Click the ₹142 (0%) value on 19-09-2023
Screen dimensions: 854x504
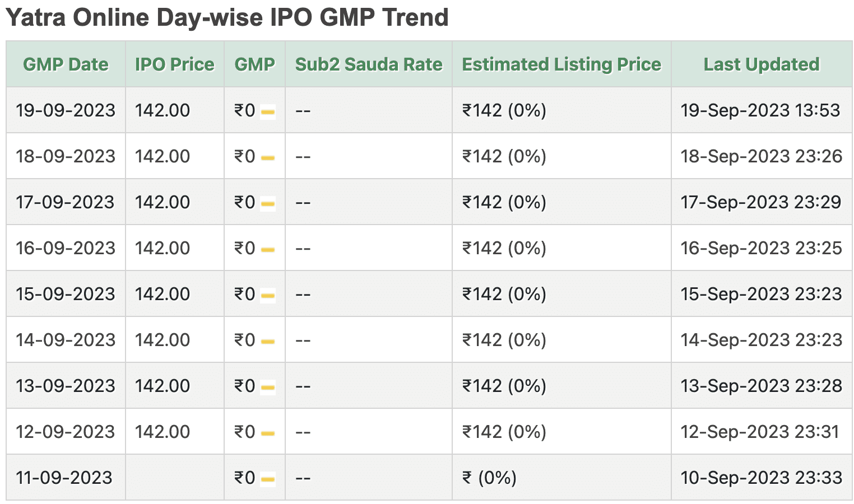(503, 110)
